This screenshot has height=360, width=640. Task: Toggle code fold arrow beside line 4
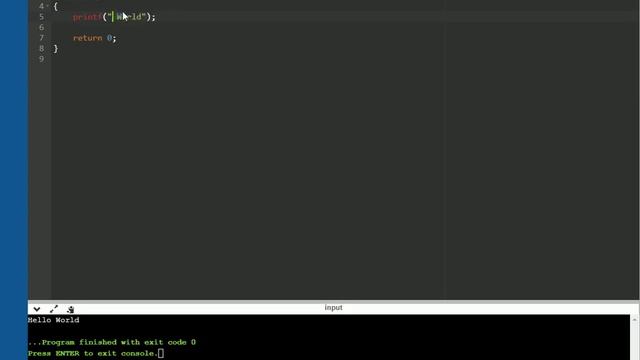48,6
